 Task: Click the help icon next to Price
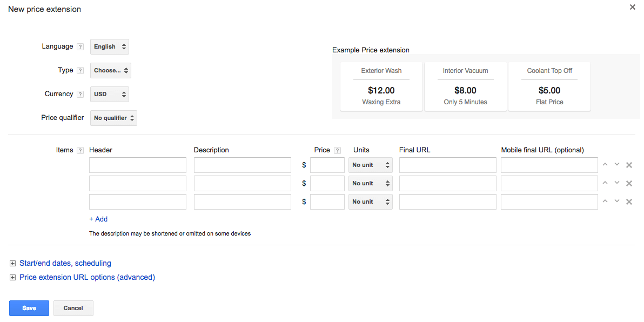338,151
